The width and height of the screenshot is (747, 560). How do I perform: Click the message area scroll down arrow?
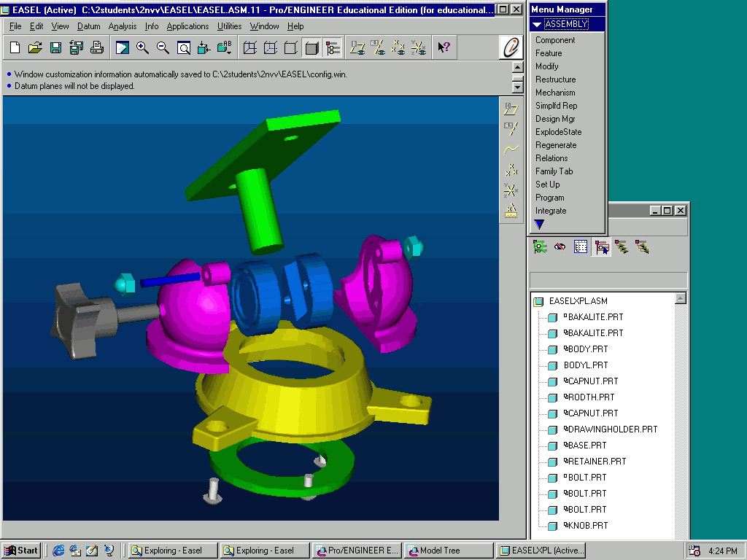517,87
